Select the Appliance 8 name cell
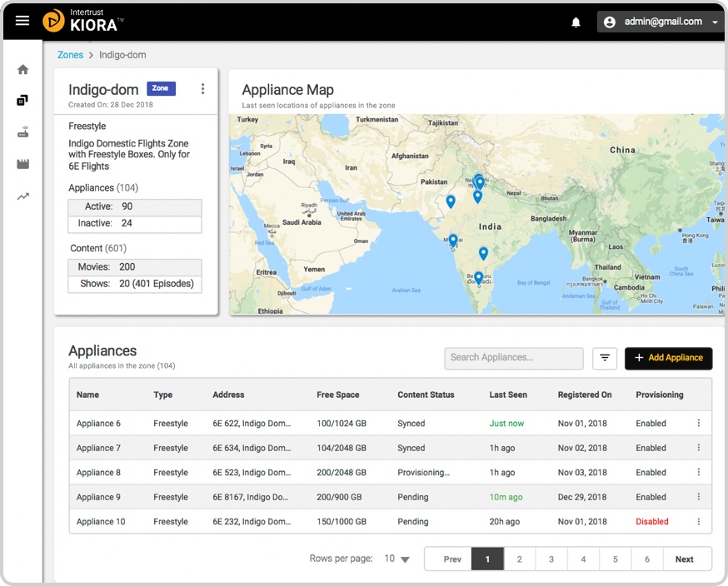The image size is (728, 586). (x=98, y=472)
